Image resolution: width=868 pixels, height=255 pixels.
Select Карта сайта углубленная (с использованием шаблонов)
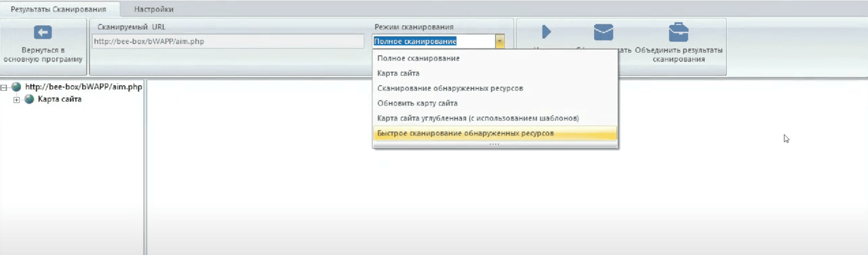pos(495,119)
